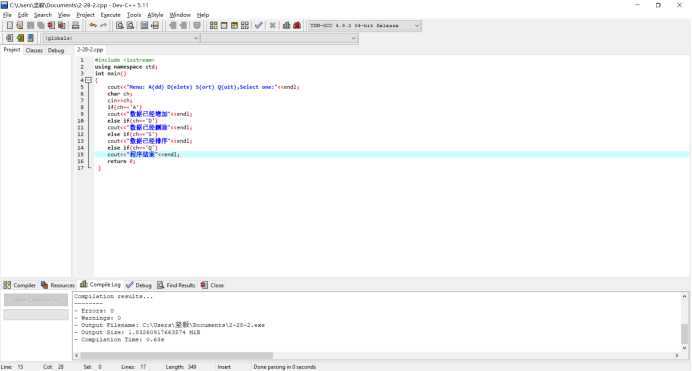
Task: Click the compile log horizontal scrollbar thumb
Action: [177, 355]
